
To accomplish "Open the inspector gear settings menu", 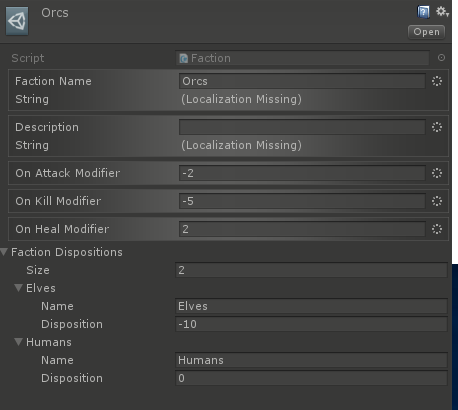I will pos(442,12).
